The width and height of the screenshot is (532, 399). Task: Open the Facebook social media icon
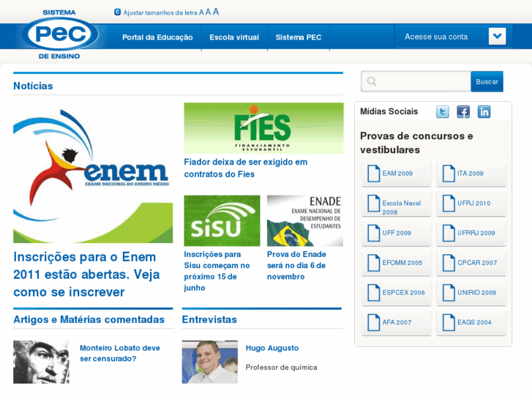click(x=463, y=112)
